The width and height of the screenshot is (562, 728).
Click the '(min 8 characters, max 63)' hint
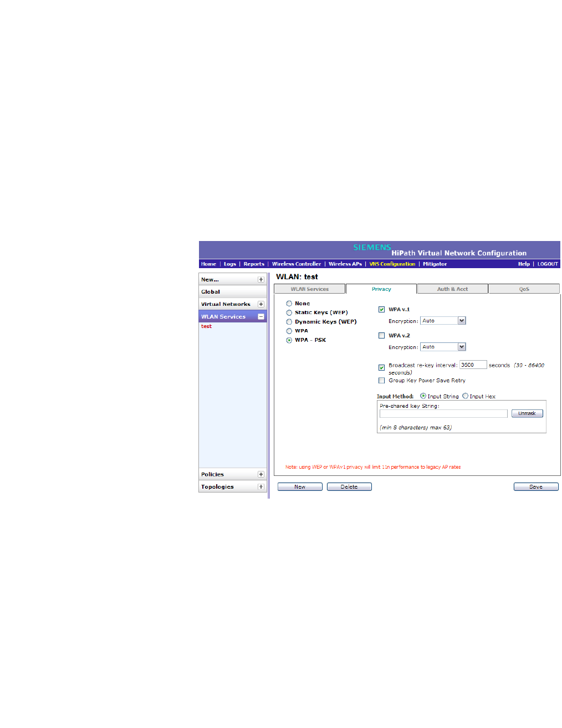coord(416,428)
